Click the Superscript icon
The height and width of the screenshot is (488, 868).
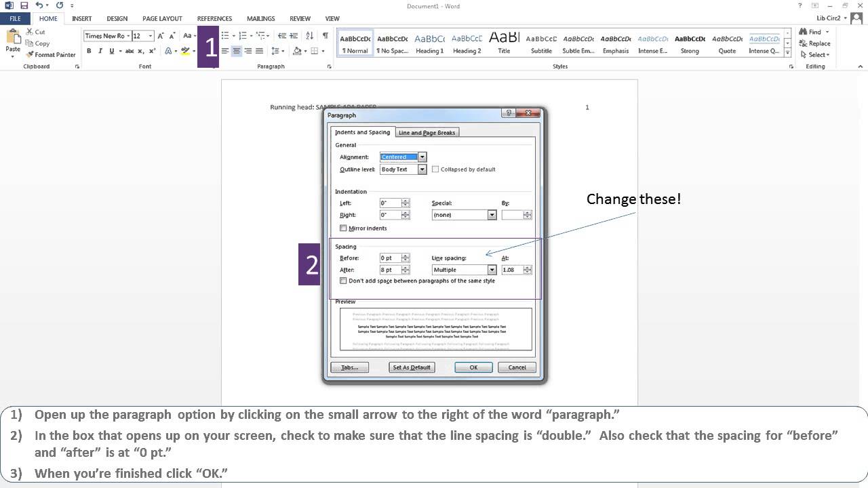(x=152, y=51)
